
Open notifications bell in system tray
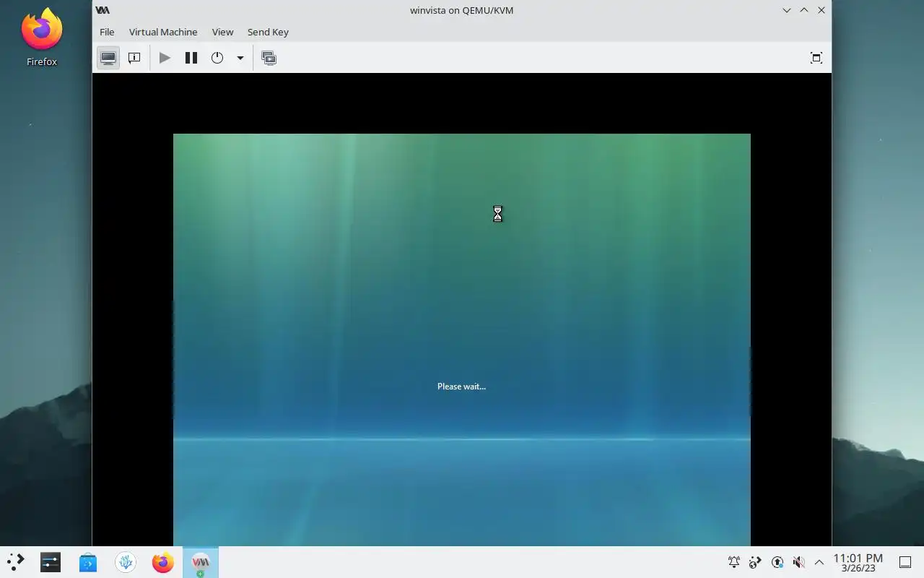[734, 562]
